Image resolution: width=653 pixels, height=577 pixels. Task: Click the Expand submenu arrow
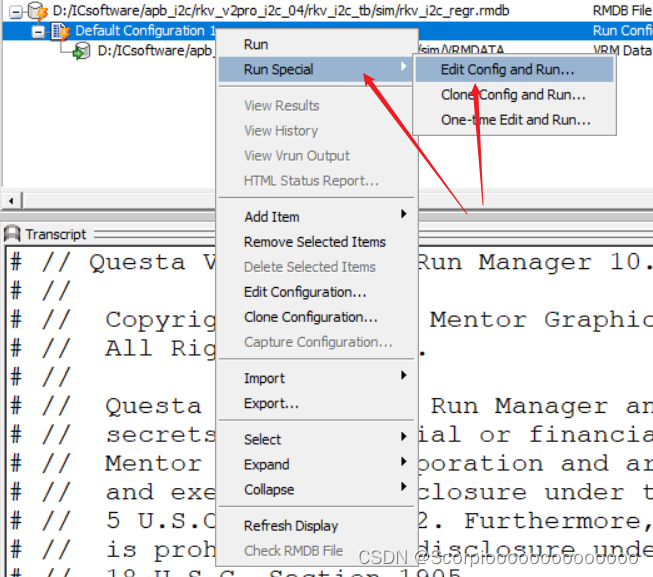pos(403,461)
